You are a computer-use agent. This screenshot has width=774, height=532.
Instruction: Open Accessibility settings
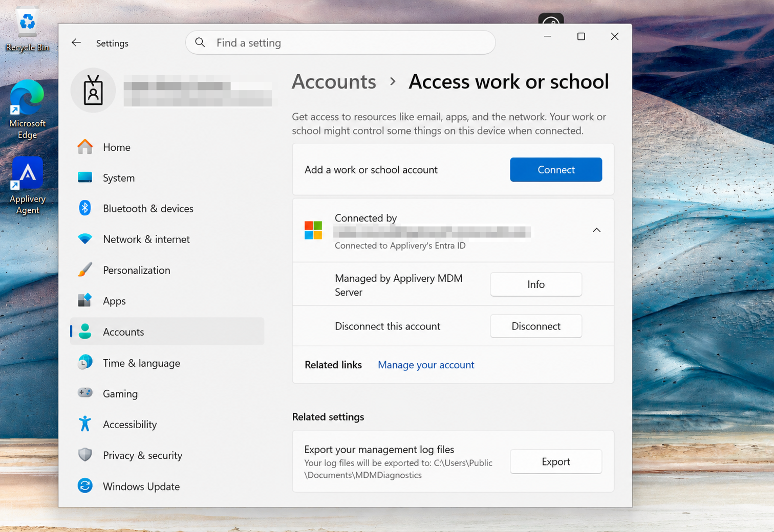(167, 425)
